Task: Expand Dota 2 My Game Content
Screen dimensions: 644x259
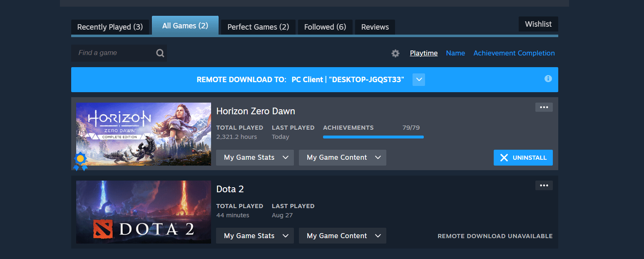Action: click(343, 236)
